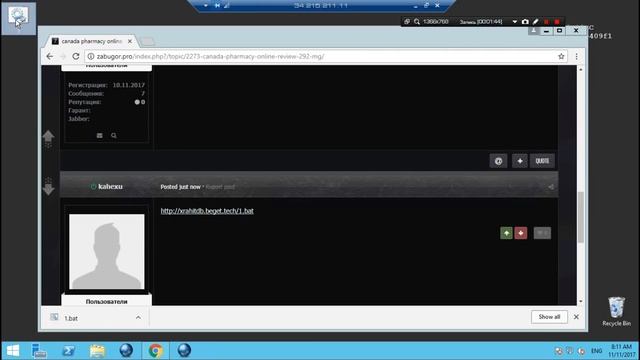Open the Windows Start button

pos(13,351)
